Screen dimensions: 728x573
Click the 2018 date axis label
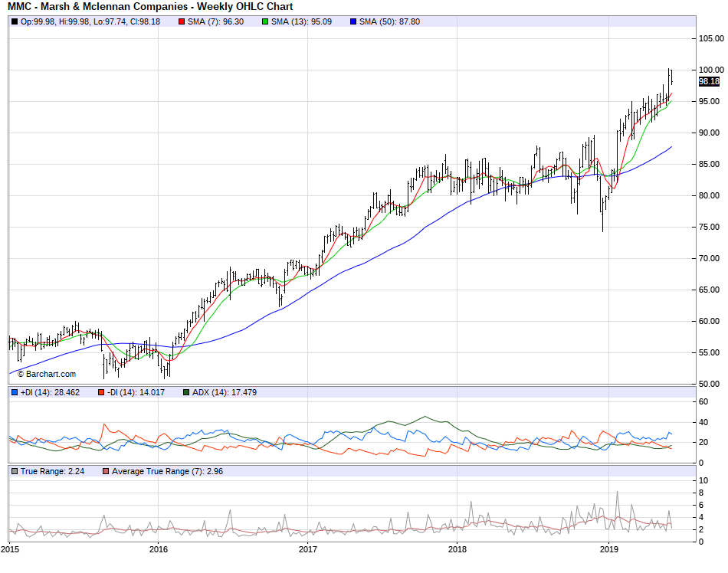click(457, 550)
